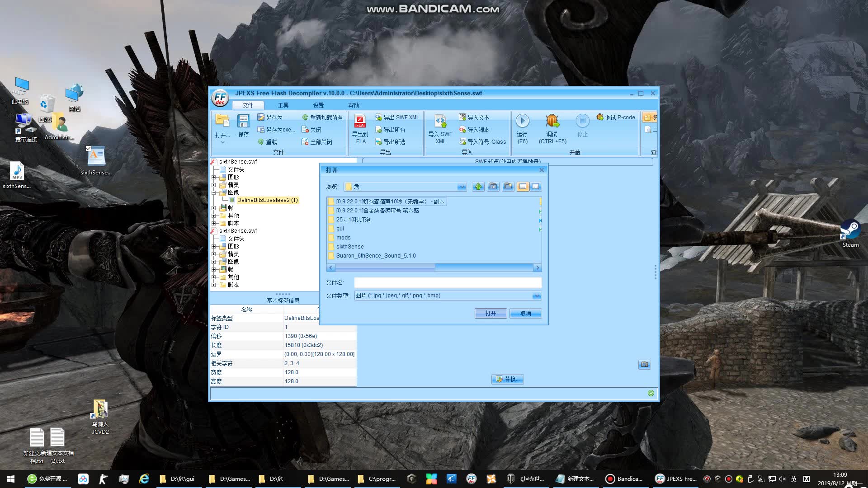Screen dimensions: 868x488
Task: Click Import symbol-Class (导入符号-Class)
Action: coord(482,142)
